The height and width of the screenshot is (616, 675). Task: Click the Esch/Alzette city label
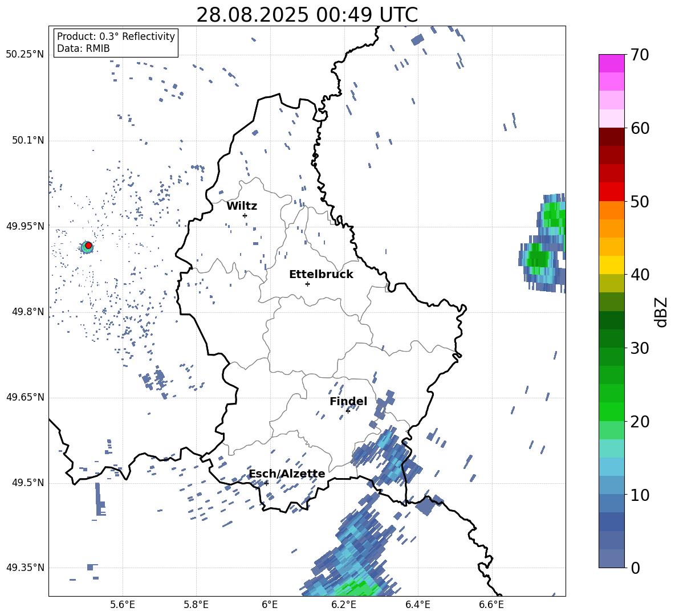[x=287, y=474]
